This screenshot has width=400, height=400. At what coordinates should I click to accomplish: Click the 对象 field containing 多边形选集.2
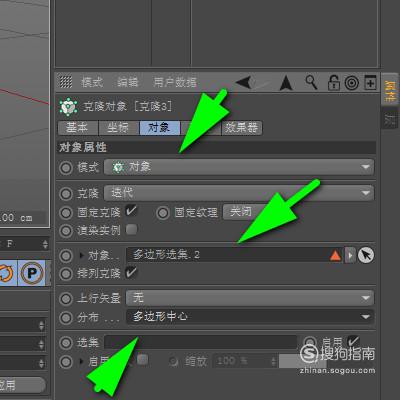234,255
